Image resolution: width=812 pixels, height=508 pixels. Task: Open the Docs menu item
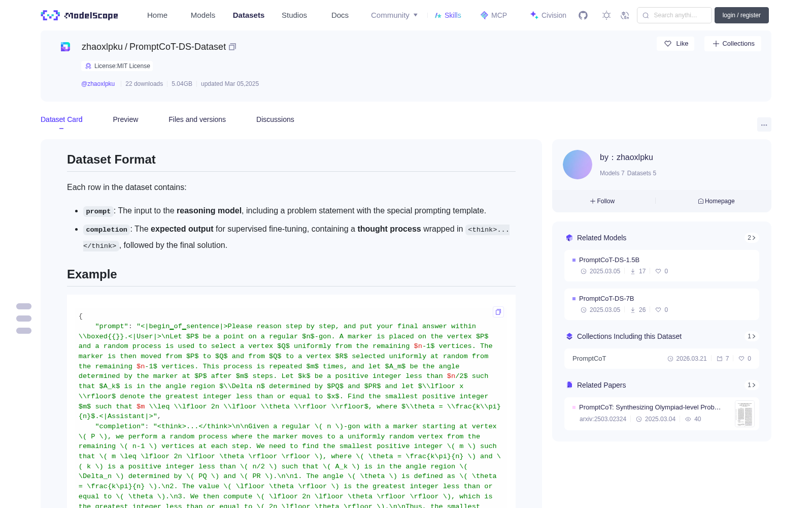340,15
